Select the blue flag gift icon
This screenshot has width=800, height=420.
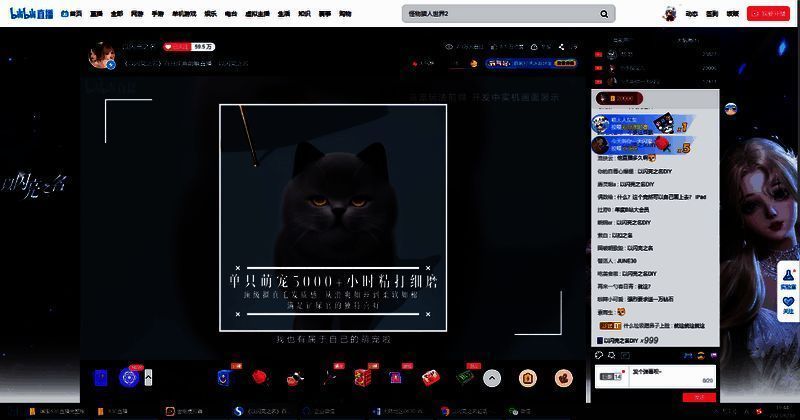tap(224, 378)
